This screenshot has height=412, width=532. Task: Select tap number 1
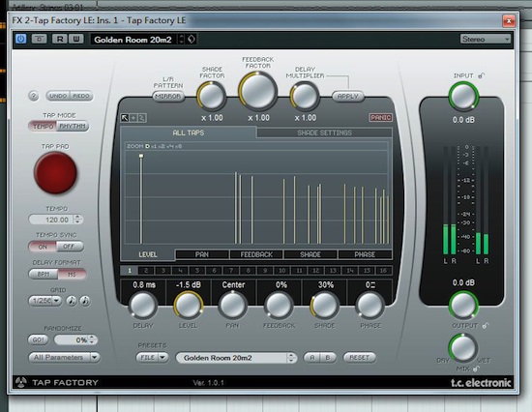point(130,271)
